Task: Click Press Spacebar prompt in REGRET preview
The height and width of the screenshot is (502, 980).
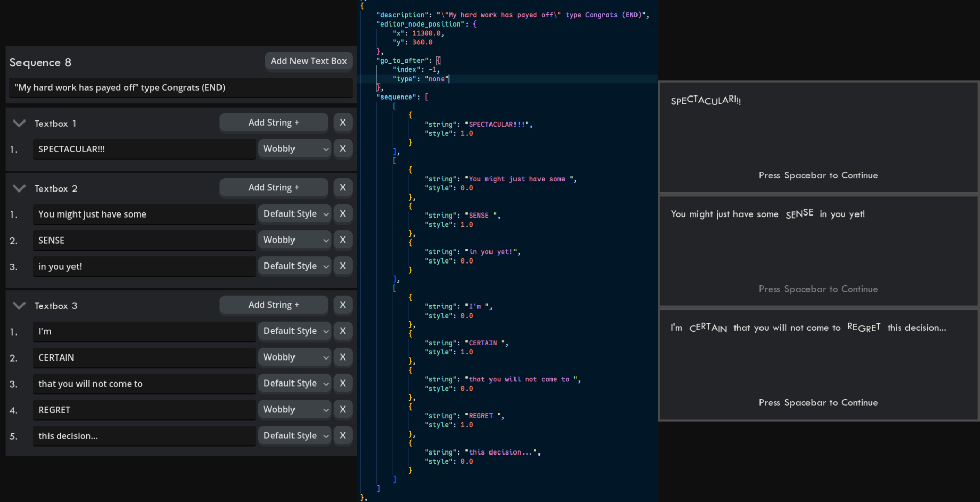Action: pyautogui.click(x=818, y=403)
